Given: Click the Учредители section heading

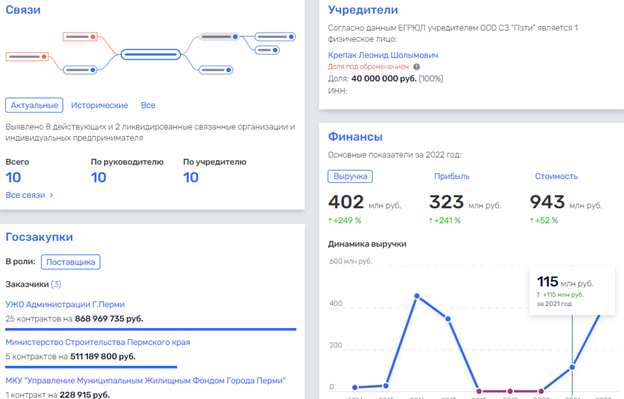Looking at the screenshot, I should [x=363, y=10].
